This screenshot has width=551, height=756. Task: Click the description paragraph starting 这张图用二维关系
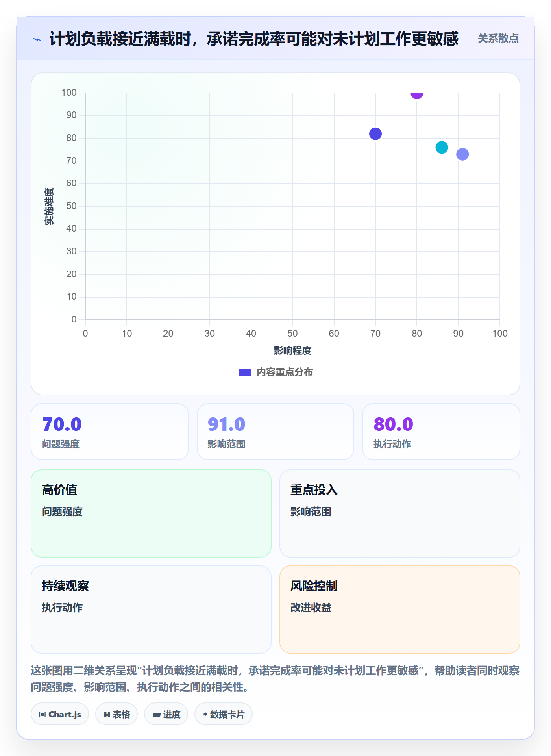(x=275, y=679)
